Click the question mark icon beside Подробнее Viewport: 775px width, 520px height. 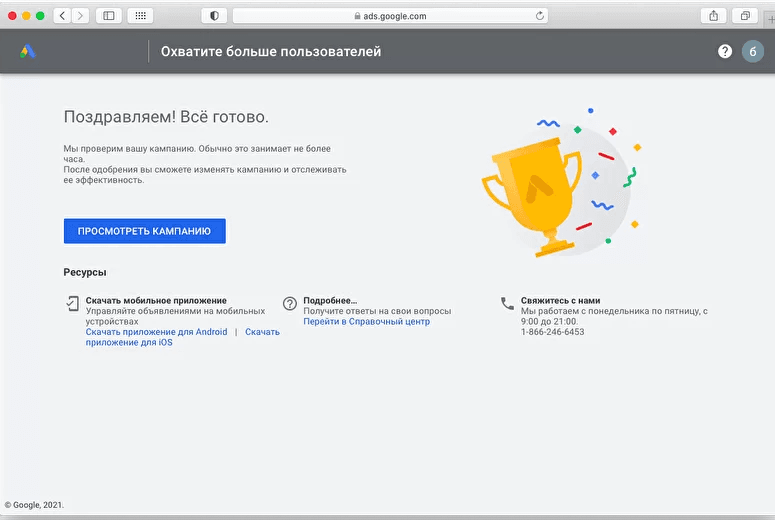[x=290, y=303]
